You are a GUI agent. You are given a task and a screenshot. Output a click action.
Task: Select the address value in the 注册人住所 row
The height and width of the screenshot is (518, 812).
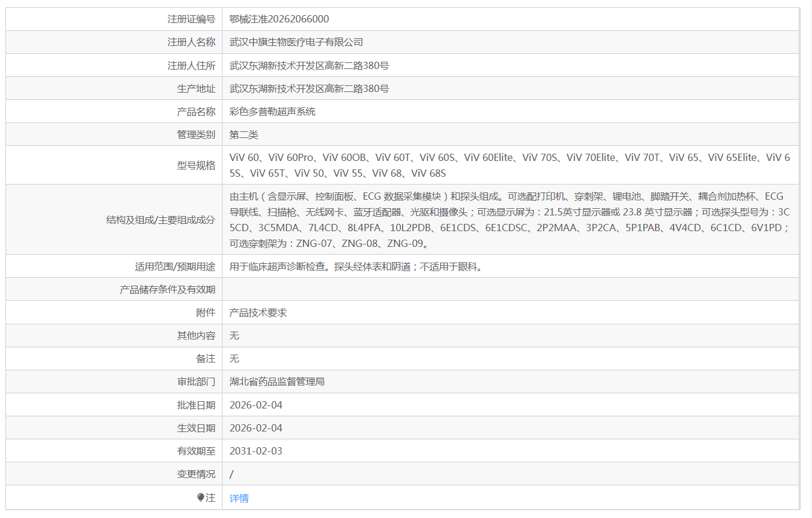[x=309, y=65]
